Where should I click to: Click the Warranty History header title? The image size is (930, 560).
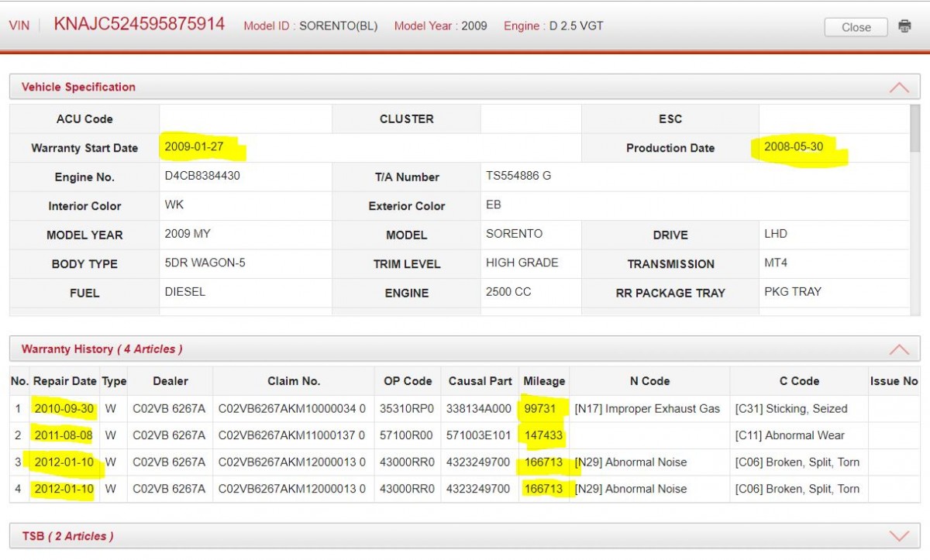tap(102, 349)
